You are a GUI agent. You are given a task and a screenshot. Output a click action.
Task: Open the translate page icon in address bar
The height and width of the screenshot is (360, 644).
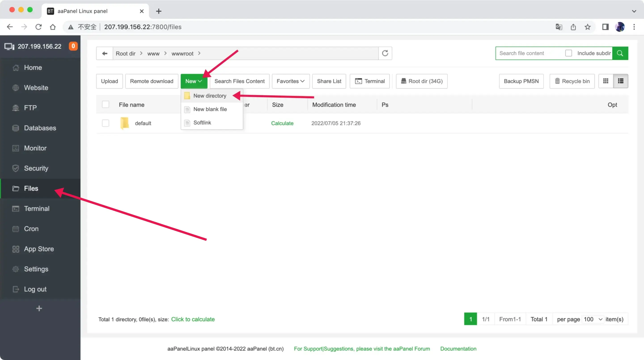559,27
